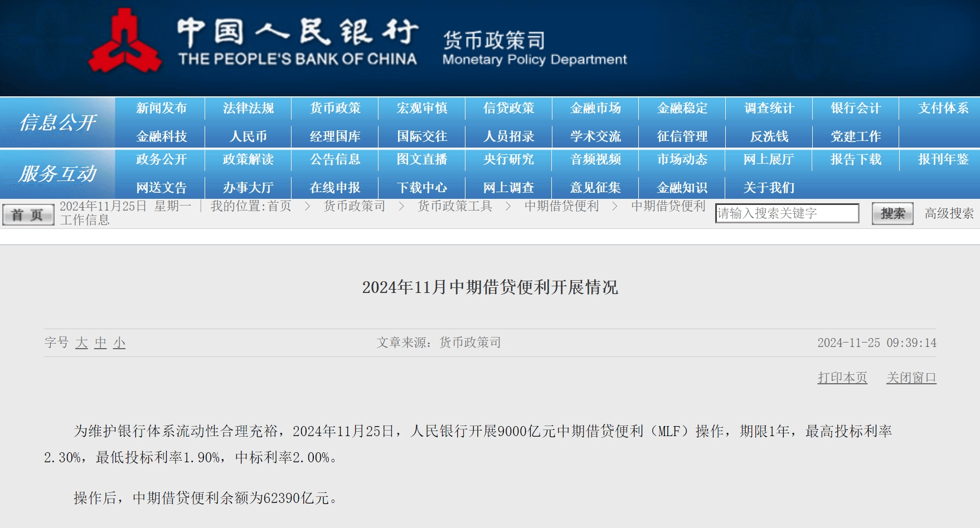Screen dimensions: 980x528
Task: Set font size to 小
Action: [x=119, y=343]
